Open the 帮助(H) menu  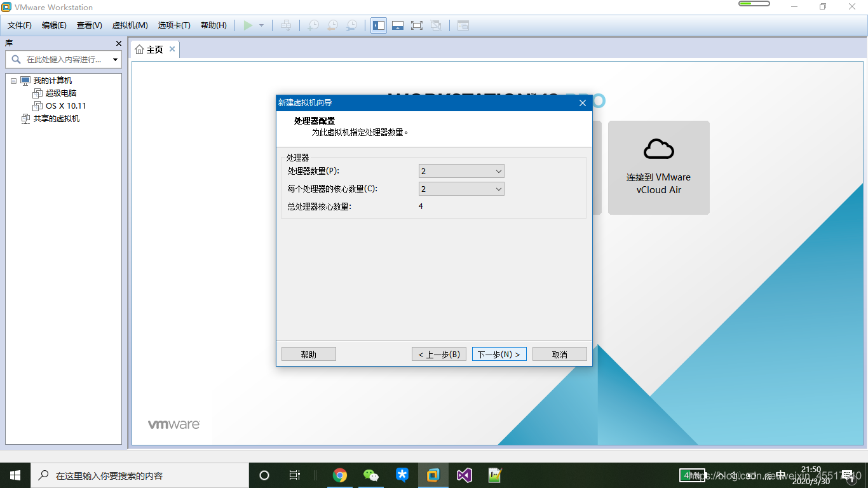tap(214, 25)
